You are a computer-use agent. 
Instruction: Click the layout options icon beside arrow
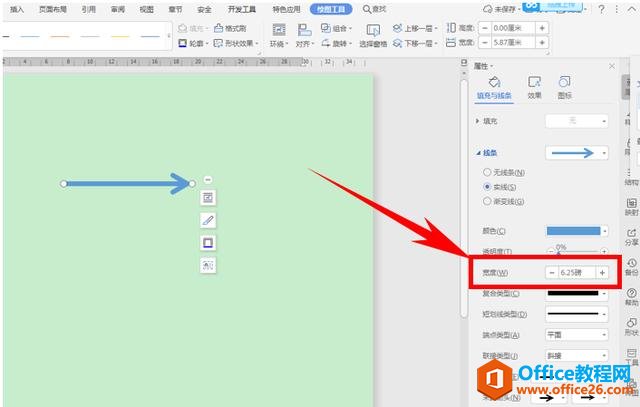pos(208,197)
